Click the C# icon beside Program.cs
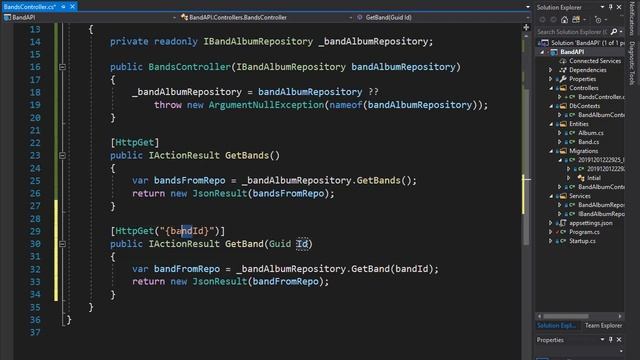Viewport: 640px width, 360px height. tap(563, 232)
